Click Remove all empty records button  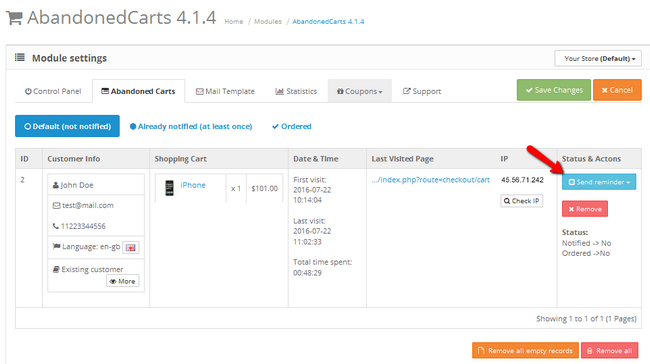click(525, 351)
